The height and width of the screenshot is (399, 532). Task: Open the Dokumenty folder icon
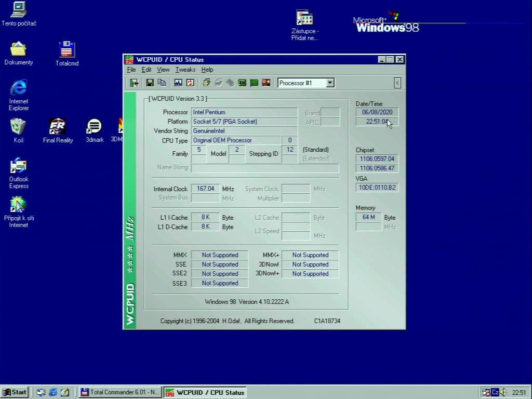click(18, 54)
